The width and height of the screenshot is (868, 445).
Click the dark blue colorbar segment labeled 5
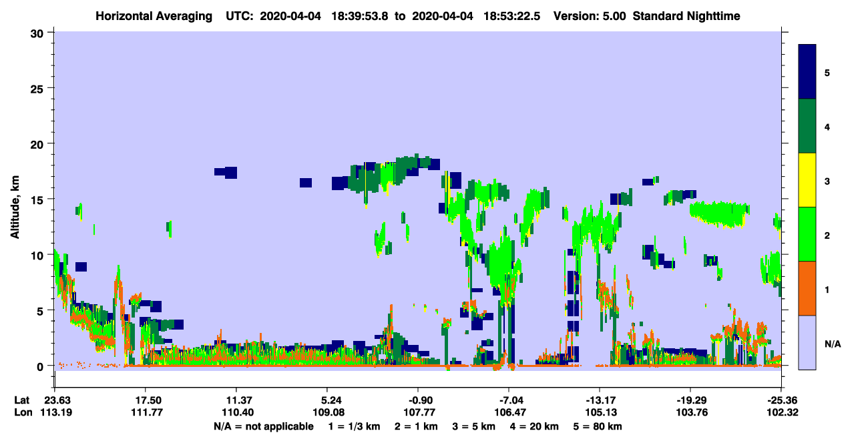807,71
